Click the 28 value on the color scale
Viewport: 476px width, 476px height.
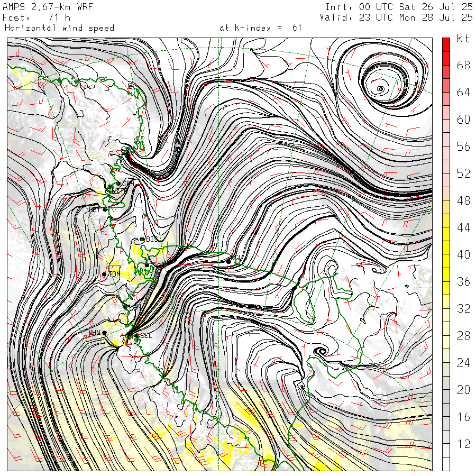[463, 335]
